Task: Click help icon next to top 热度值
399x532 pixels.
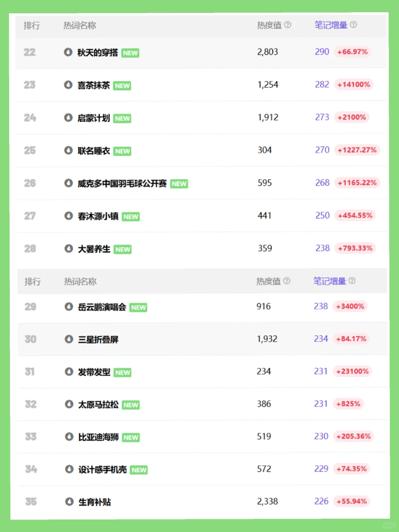Action: click(288, 25)
